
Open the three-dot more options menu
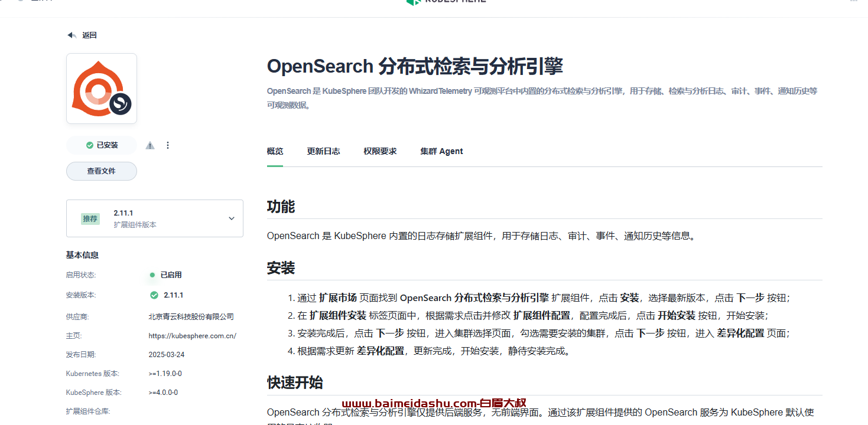coord(168,145)
